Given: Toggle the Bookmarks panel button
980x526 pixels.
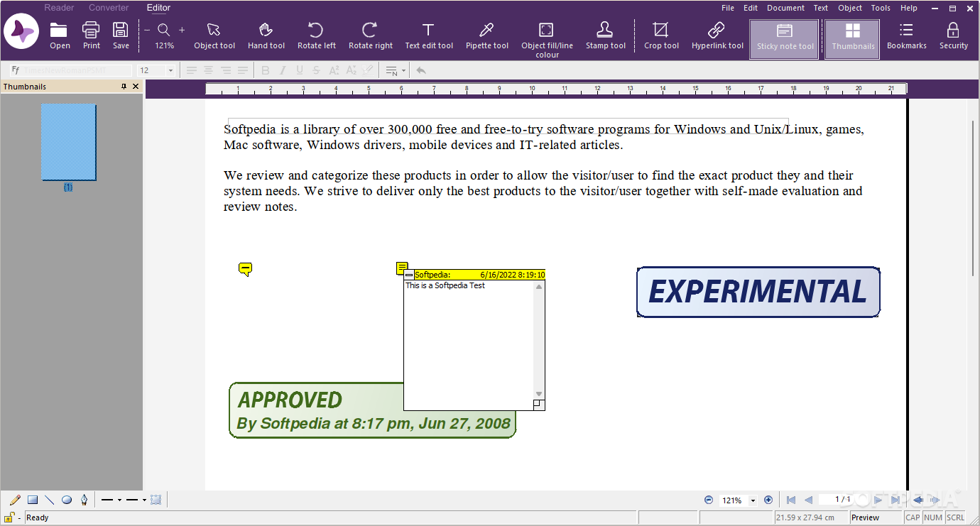Looking at the screenshot, I should point(907,35).
